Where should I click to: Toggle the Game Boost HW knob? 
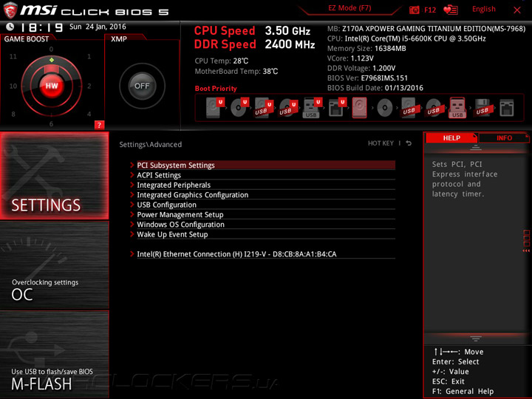52,86
